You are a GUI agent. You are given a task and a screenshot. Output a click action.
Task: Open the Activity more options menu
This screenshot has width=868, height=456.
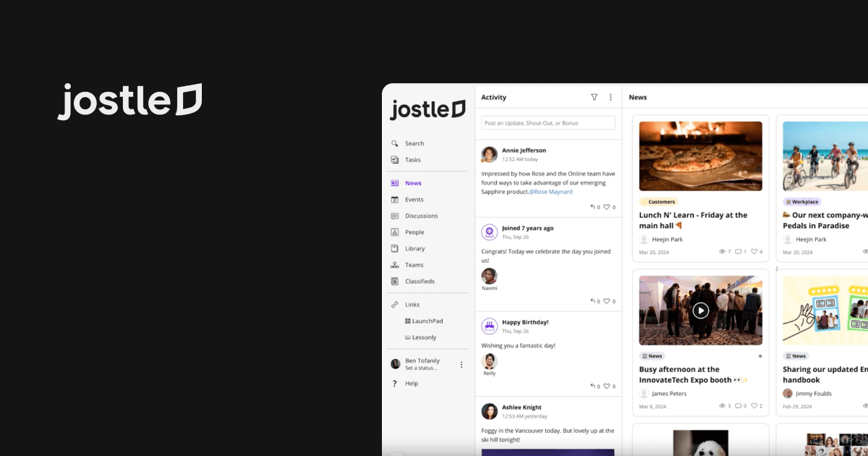610,97
